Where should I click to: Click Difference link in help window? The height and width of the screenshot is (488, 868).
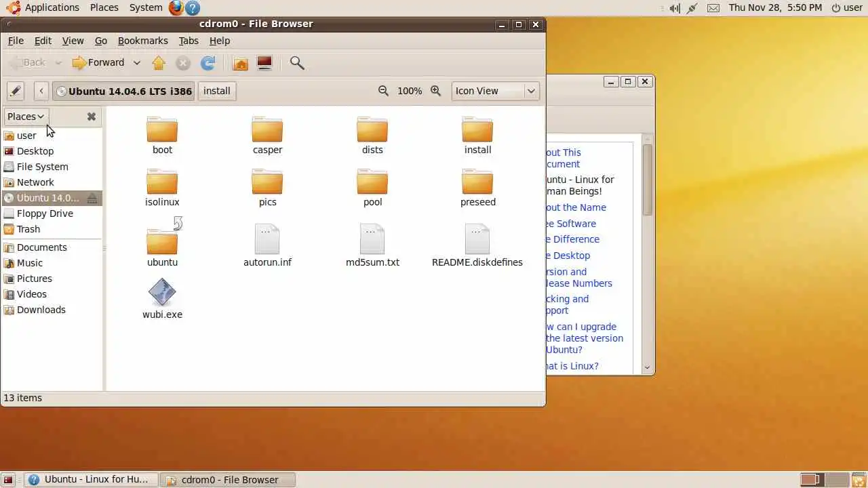click(x=573, y=239)
